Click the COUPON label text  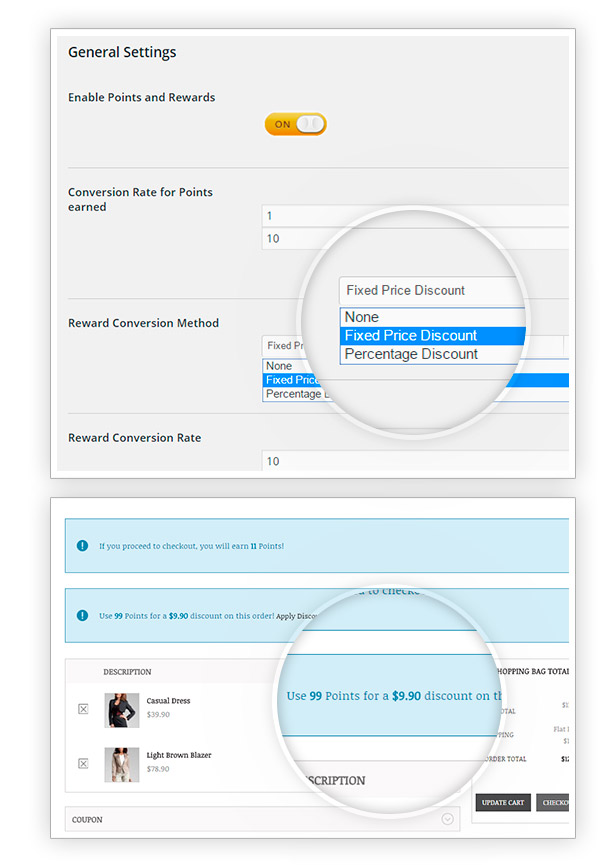[87, 820]
